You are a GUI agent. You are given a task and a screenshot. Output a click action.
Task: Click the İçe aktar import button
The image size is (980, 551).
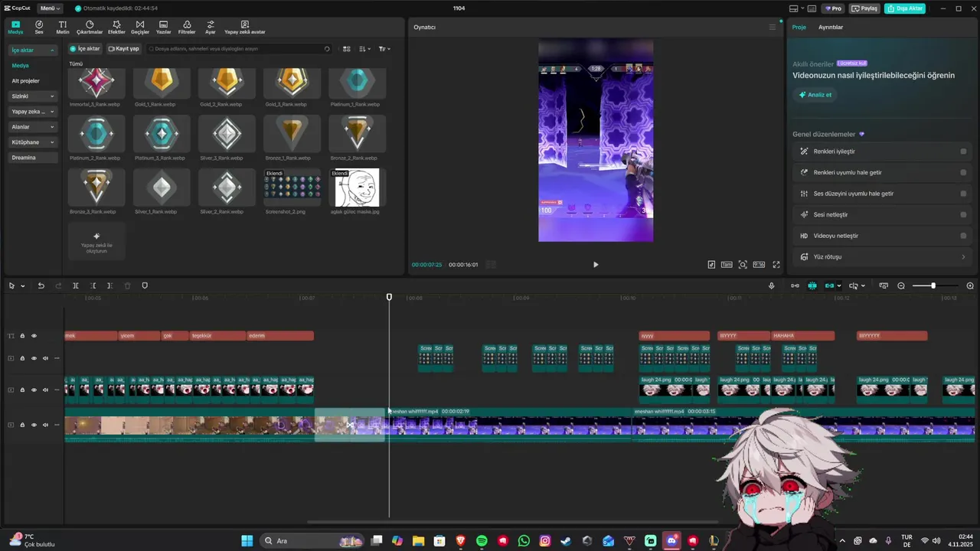[x=85, y=49]
